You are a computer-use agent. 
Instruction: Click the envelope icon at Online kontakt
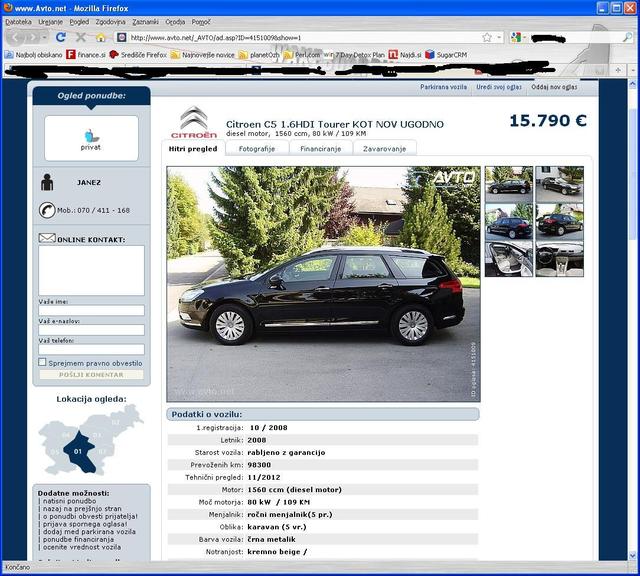click(x=47, y=238)
